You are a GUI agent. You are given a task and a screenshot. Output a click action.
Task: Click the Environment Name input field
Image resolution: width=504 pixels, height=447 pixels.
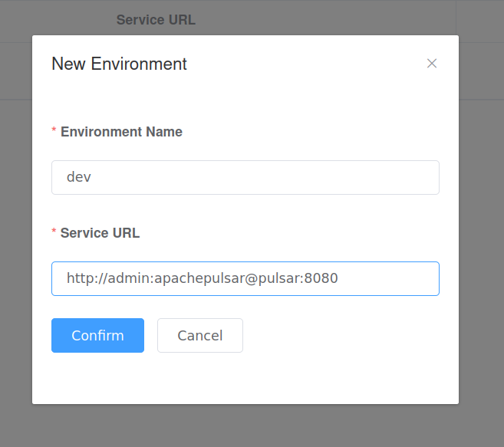[245, 177]
